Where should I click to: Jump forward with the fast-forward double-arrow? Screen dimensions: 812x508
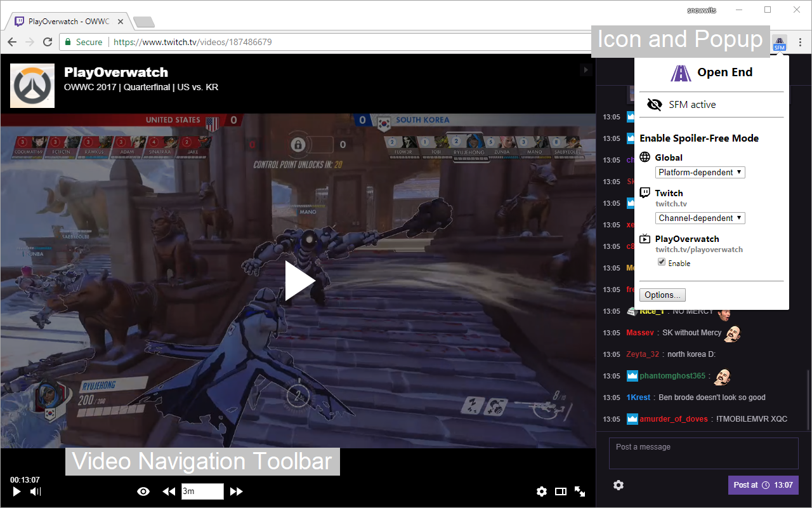point(236,491)
